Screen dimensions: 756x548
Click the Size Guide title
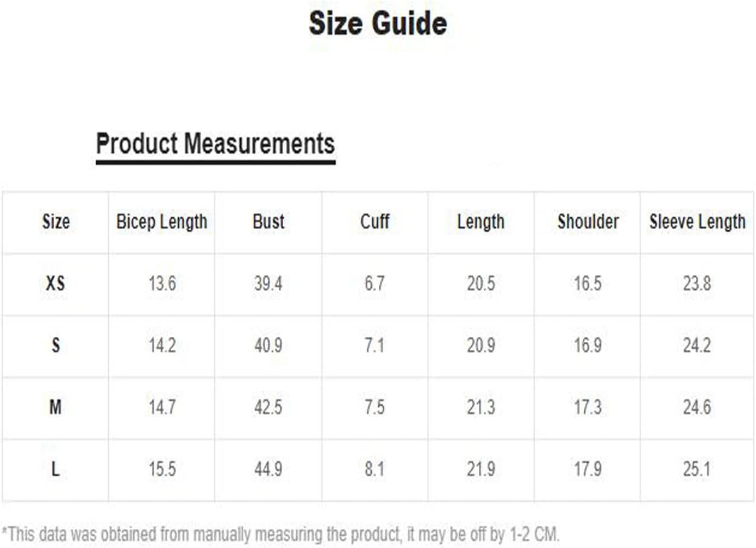pos(378,23)
